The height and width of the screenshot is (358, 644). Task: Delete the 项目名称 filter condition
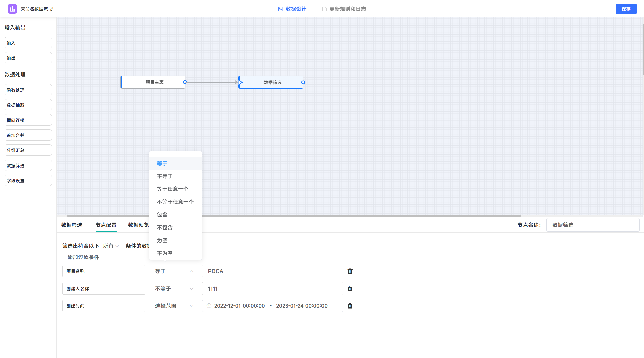tap(350, 271)
